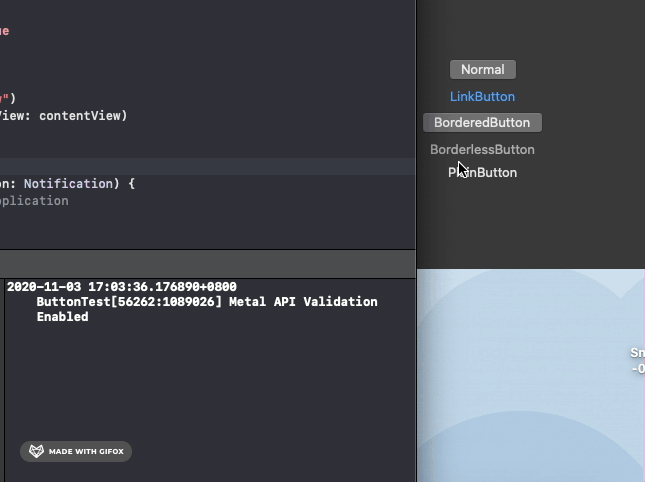Open the blue LinkButton link

[482, 97]
